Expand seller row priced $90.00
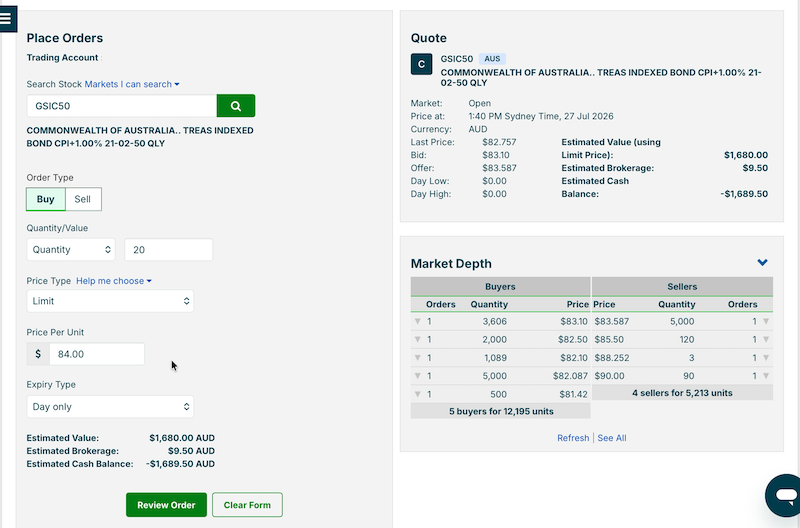Screen dimensions: 800x528 coord(766,376)
